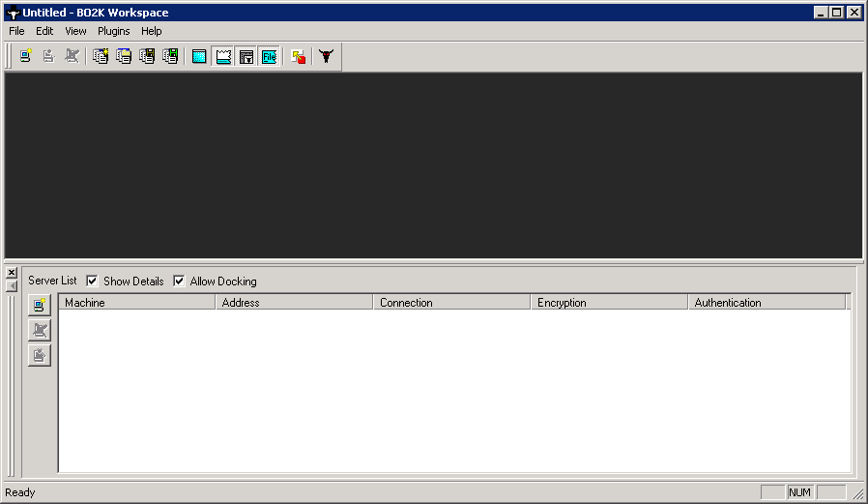
Task: Click the toolbar floppy disk save-as icon with green label
Action: pos(171,56)
